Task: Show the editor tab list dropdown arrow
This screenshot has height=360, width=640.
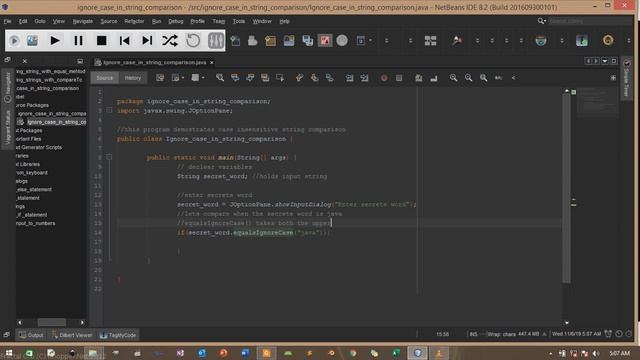Action: coord(605,61)
